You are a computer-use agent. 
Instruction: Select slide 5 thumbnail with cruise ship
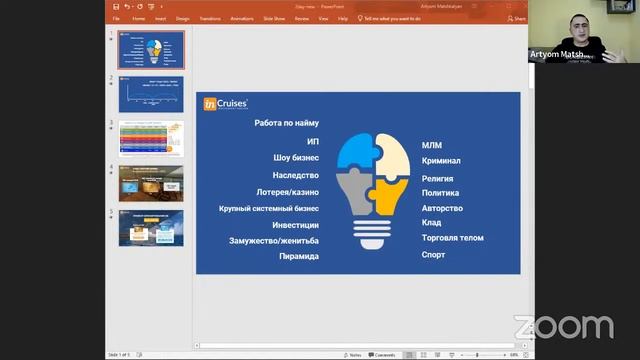tap(151, 228)
